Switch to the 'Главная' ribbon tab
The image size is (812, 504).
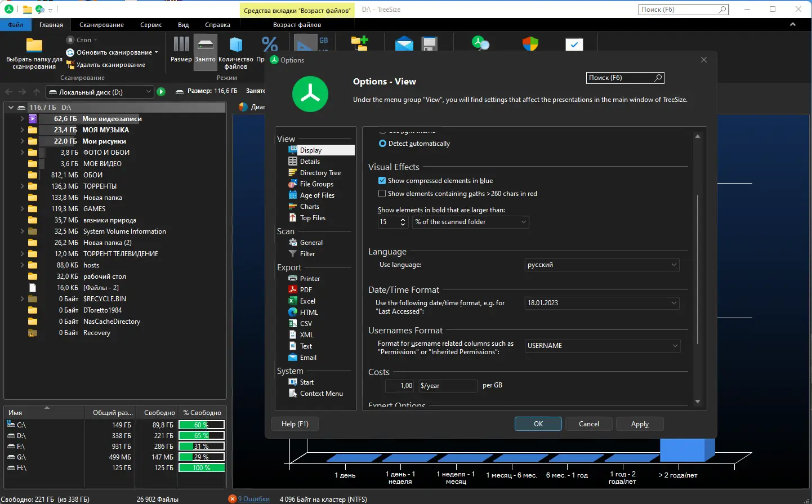pyautogui.click(x=51, y=25)
